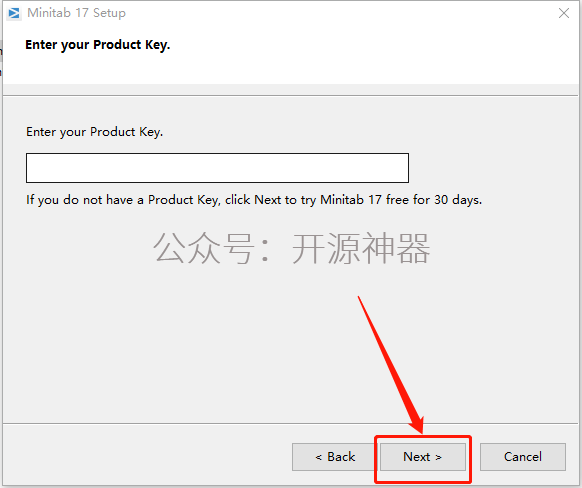The height and width of the screenshot is (488, 582).
Task: Click the '>' chevron on the Next button
Action: point(438,457)
